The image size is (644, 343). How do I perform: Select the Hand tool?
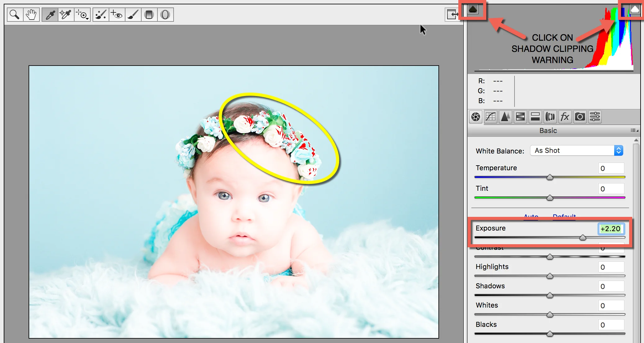pyautogui.click(x=31, y=14)
